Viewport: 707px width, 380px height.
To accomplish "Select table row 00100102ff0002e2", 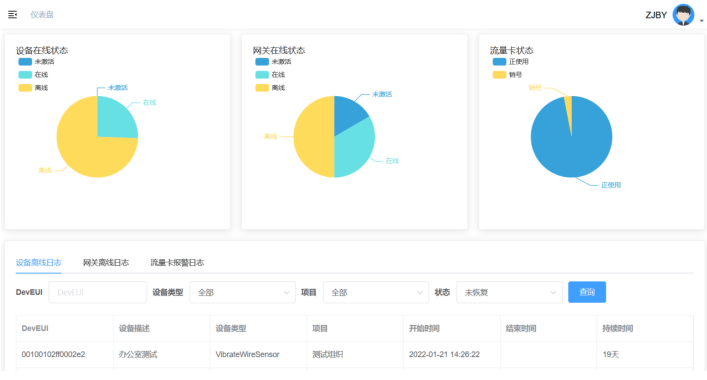I will coord(354,355).
